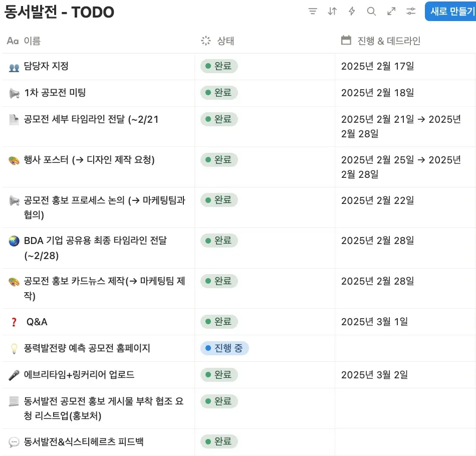Click the 진행 중 status tag
Image resolution: width=476 pixels, height=456 pixels.
point(224,348)
